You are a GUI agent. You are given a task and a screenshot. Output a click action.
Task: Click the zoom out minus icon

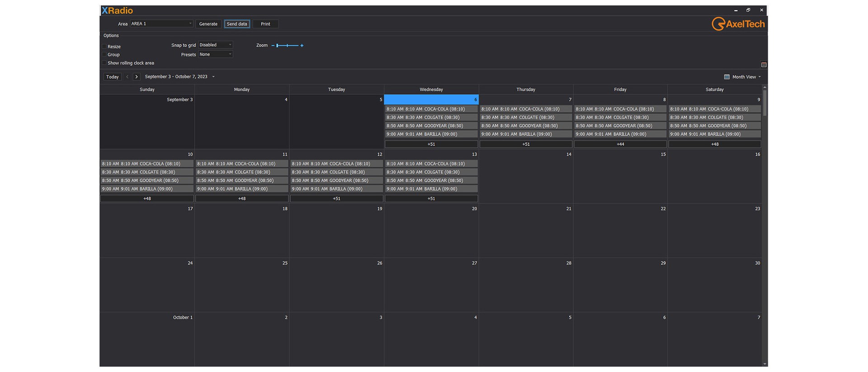(x=273, y=46)
